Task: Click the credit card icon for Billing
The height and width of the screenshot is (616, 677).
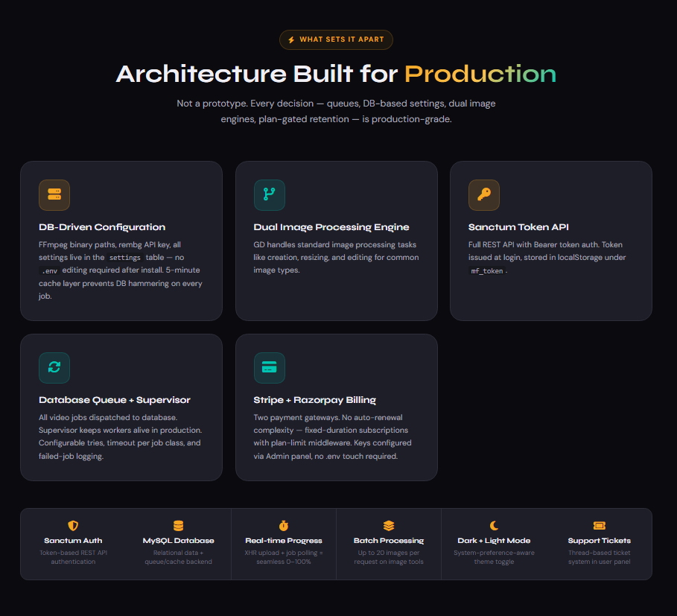Action: pyautogui.click(x=269, y=368)
